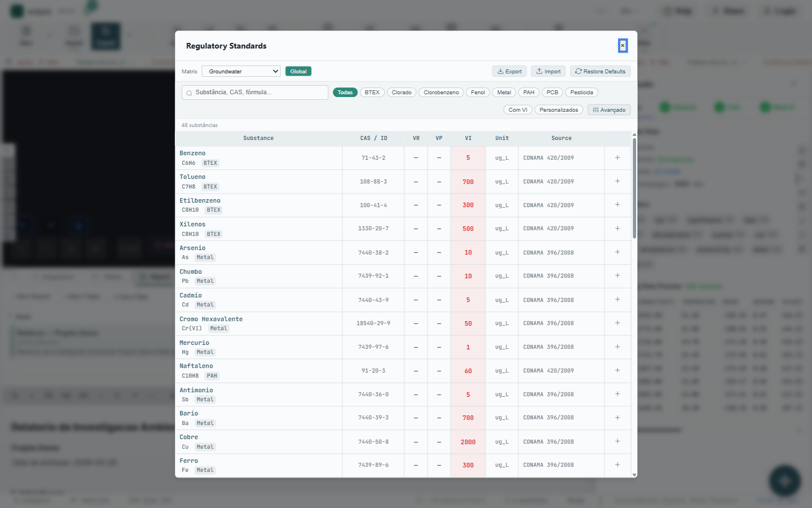Click CAS number 18540-29-9
The width and height of the screenshot is (812, 508).
[373, 323]
